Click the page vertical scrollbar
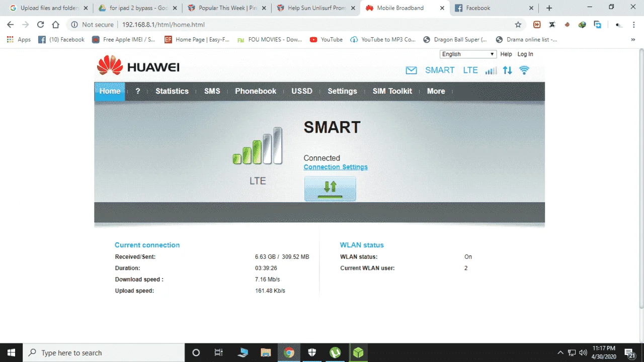644x362 pixels. point(641,178)
